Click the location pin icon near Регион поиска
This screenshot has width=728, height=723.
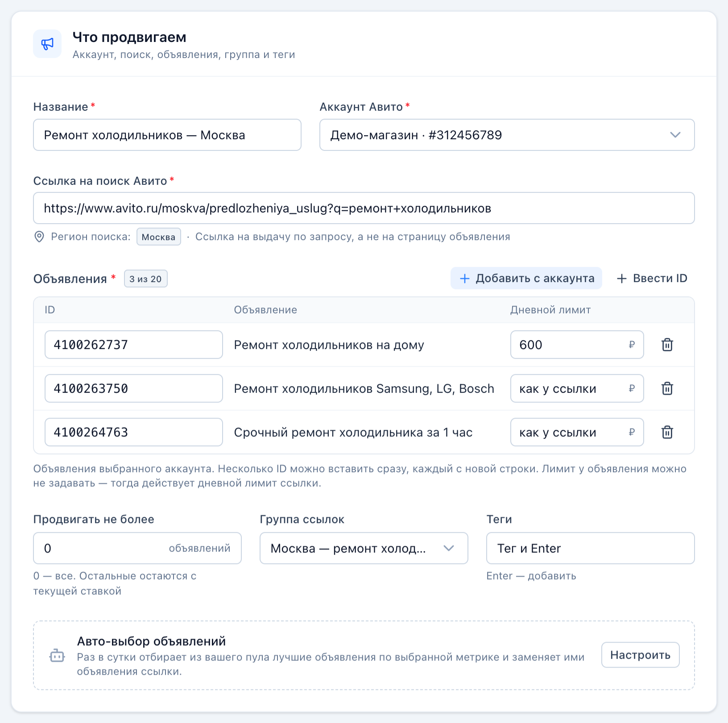point(39,237)
